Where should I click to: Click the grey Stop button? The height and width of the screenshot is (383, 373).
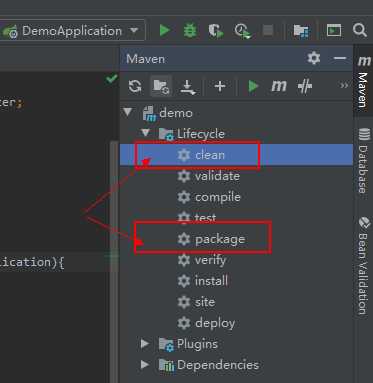coord(268,30)
